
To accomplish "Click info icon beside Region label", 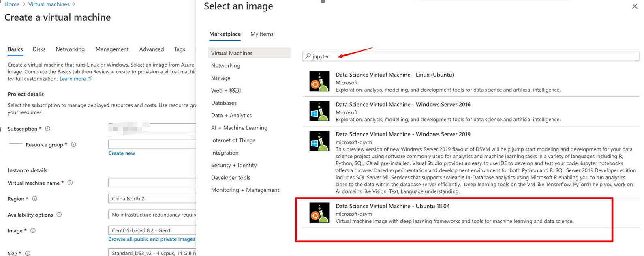I will tap(35, 199).
